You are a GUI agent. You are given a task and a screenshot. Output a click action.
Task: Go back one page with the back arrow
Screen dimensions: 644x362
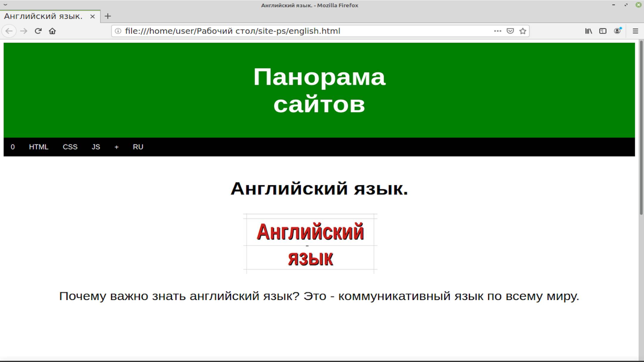coord(9,31)
